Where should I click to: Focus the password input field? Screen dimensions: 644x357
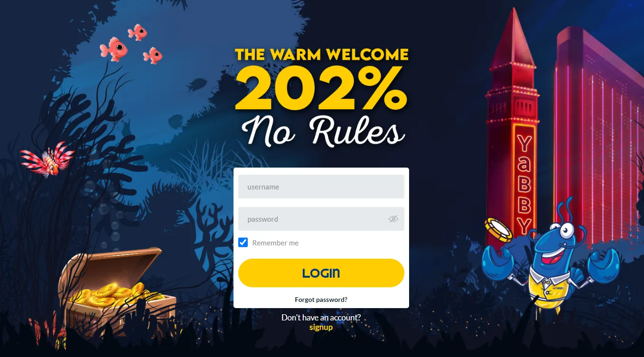(x=321, y=219)
